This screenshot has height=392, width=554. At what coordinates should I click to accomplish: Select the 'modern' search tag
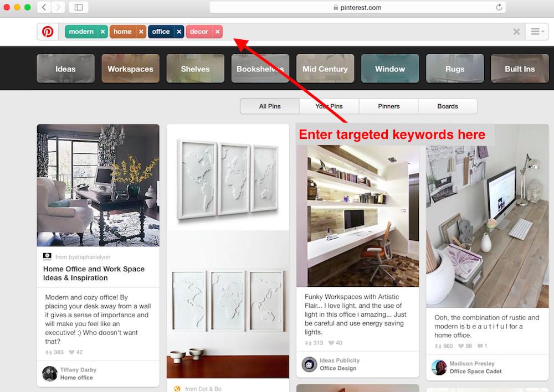(x=81, y=32)
